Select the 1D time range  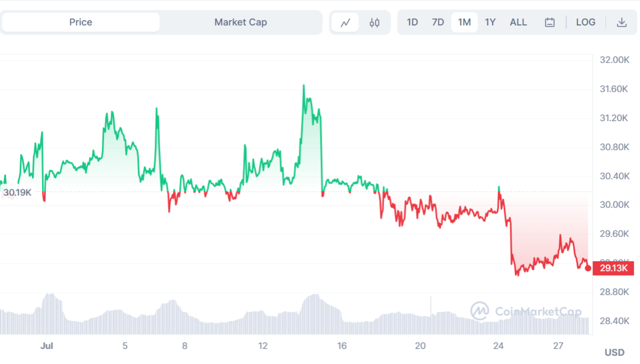coord(412,22)
